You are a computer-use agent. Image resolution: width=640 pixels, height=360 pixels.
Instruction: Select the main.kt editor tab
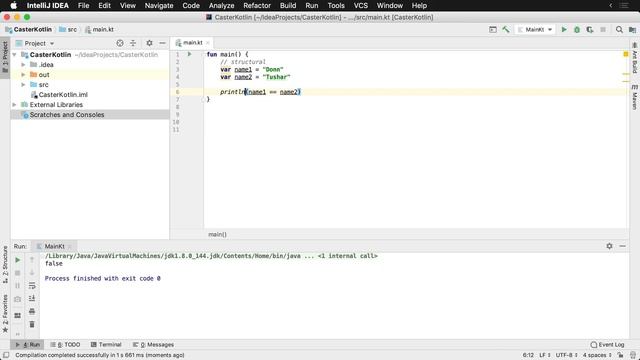point(192,42)
